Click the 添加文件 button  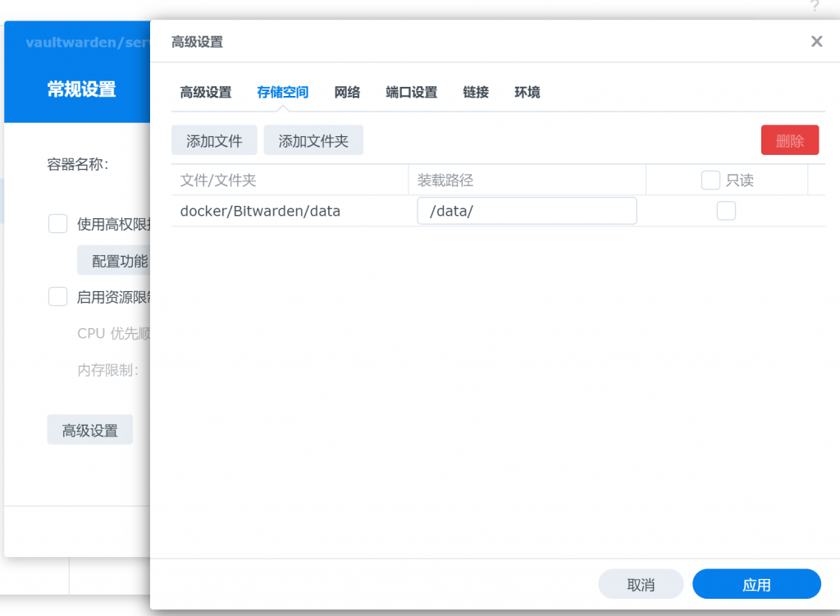(x=214, y=140)
